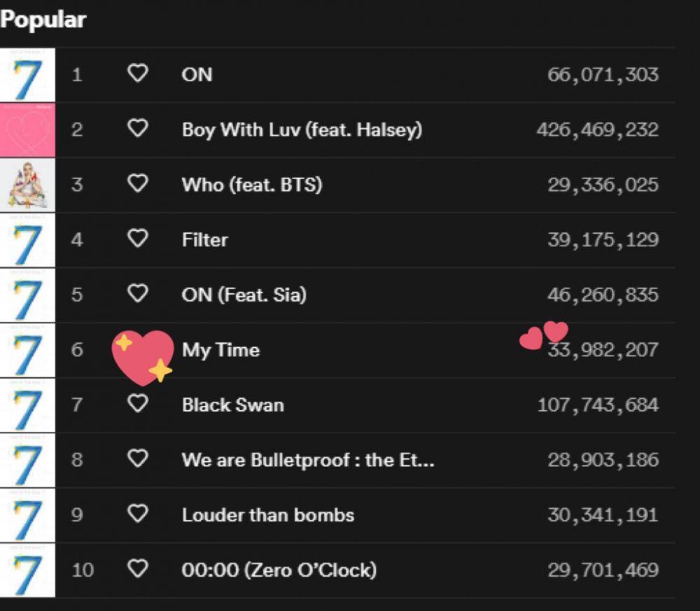The width and height of the screenshot is (700, 611).
Task: Toggle heart on ON (Feat. Sia)
Action: click(x=137, y=294)
